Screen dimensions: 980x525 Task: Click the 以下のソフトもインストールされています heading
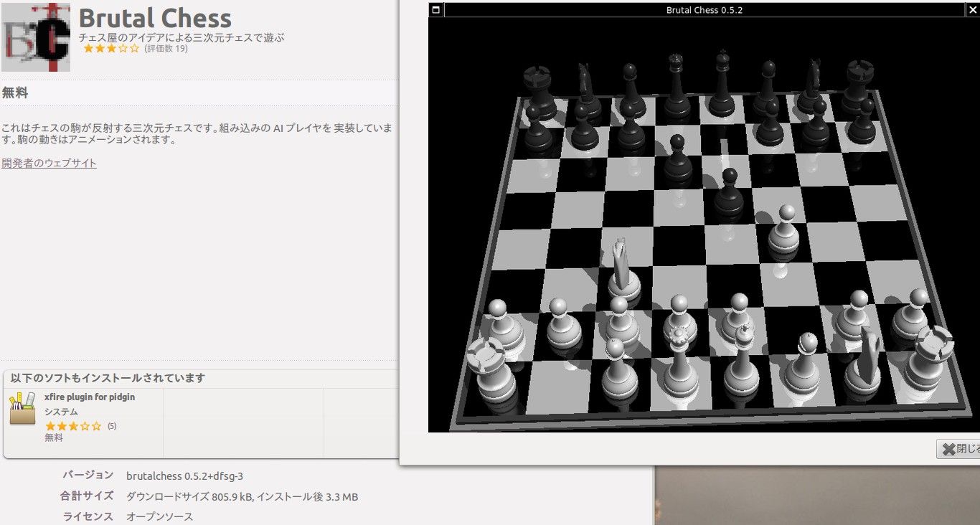(108, 378)
